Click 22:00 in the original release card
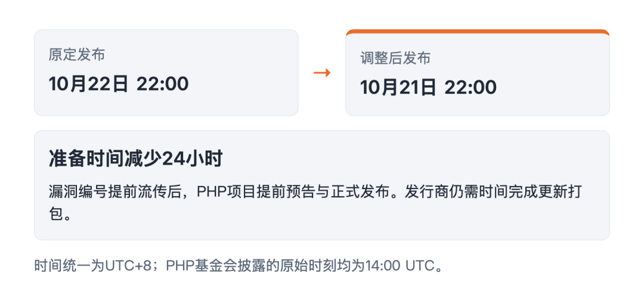This screenshot has height=306, width=644. (163, 84)
